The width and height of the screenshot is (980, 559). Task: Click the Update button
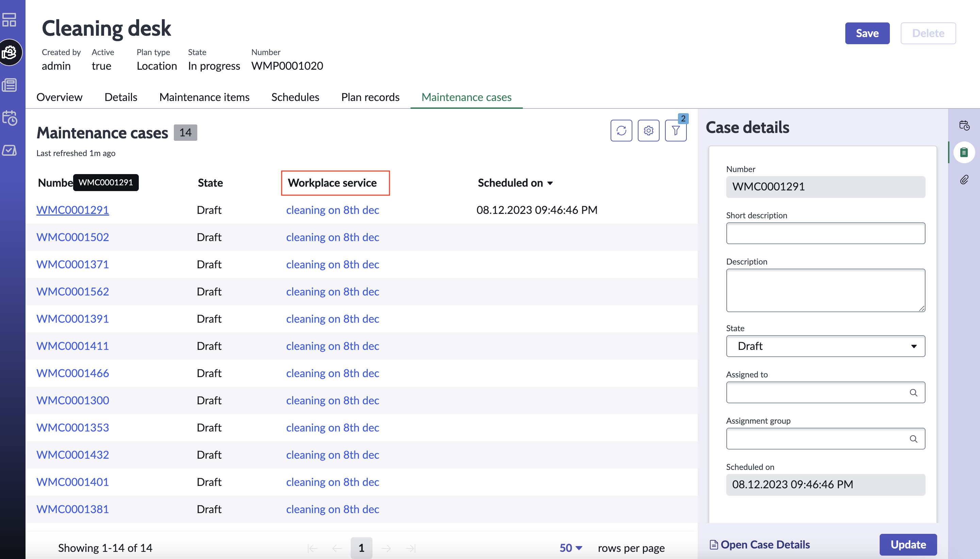[908, 544]
